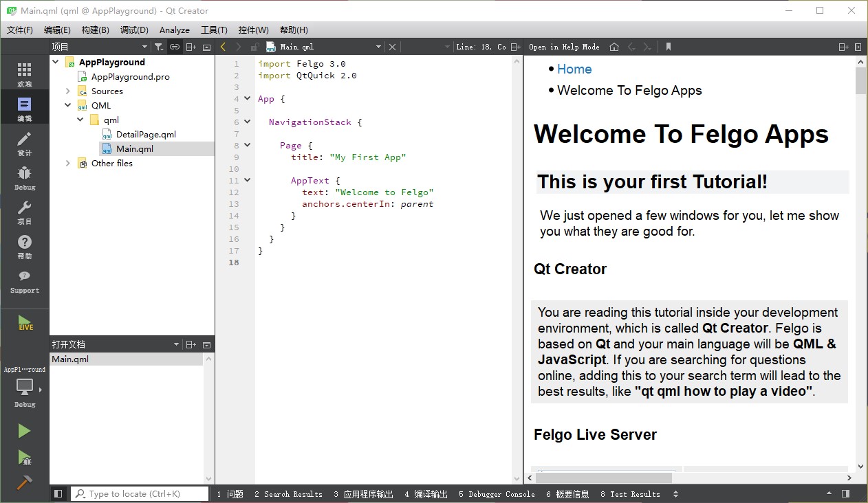
Task: Open the 构建(B) menu
Action: 95,30
